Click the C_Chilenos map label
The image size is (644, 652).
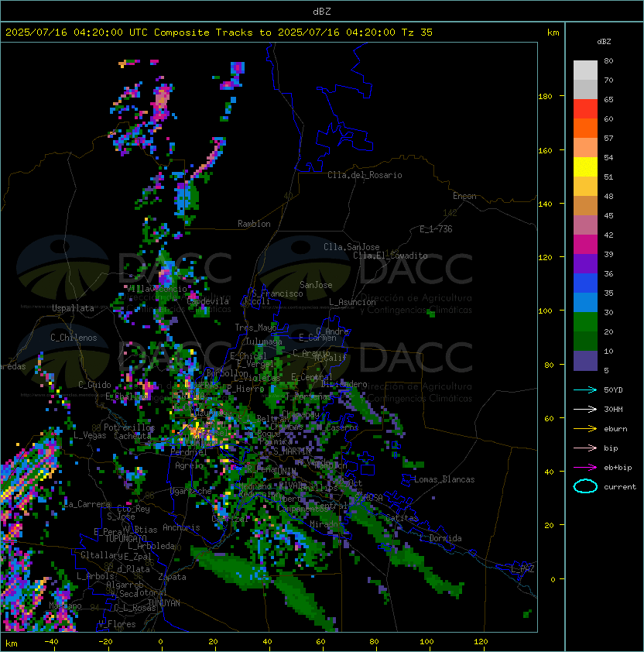pyautogui.click(x=74, y=338)
